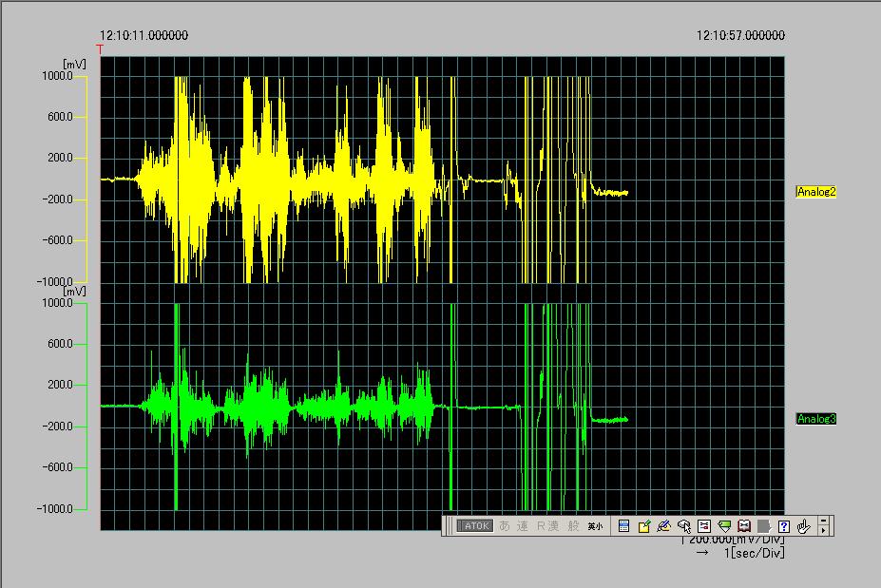Click the ATOK logo button
This screenshot has height=588, width=881.
475,526
